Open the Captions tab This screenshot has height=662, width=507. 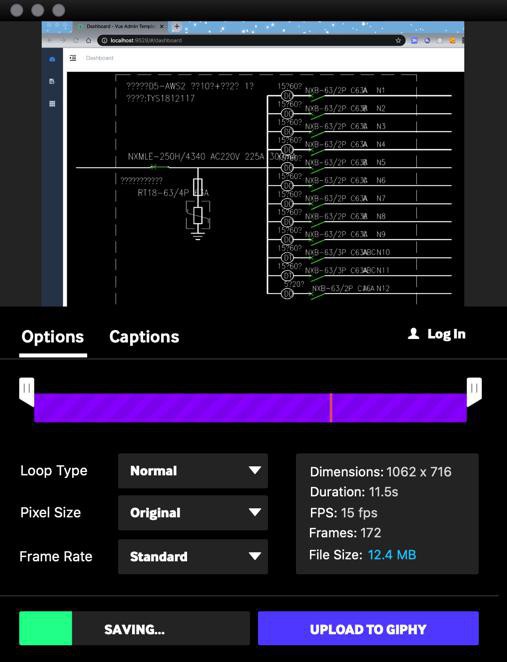coord(144,337)
